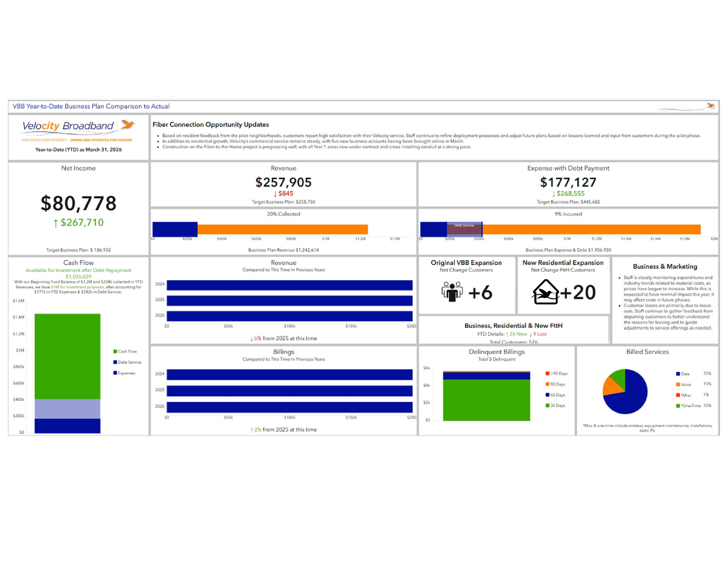Click the house bird icon in Residential Expansion
This screenshot has height=563, width=728.
[545, 292]
